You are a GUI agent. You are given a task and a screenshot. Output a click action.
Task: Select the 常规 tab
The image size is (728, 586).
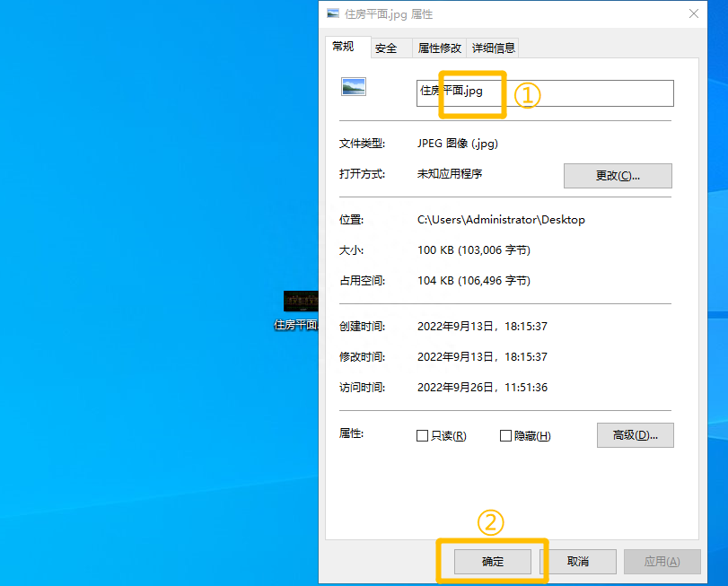(x=346, y=47)
